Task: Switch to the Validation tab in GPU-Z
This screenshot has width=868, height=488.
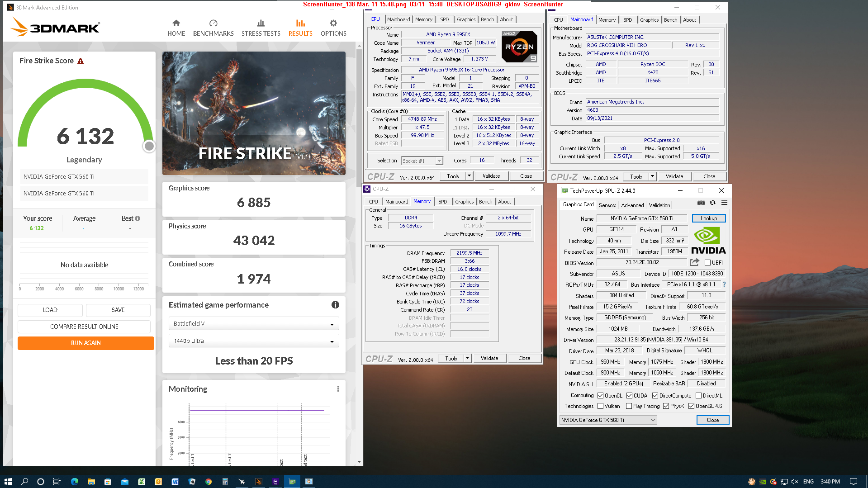Action: click(659, 205)
